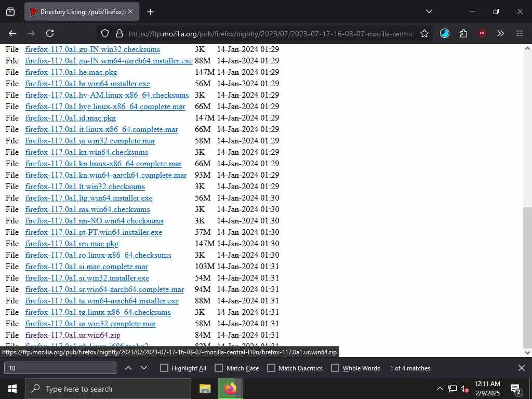This screenshot has height=399, width=532.
Task: Open Firefox application hamburger menu
Action: tap(520, 33)
